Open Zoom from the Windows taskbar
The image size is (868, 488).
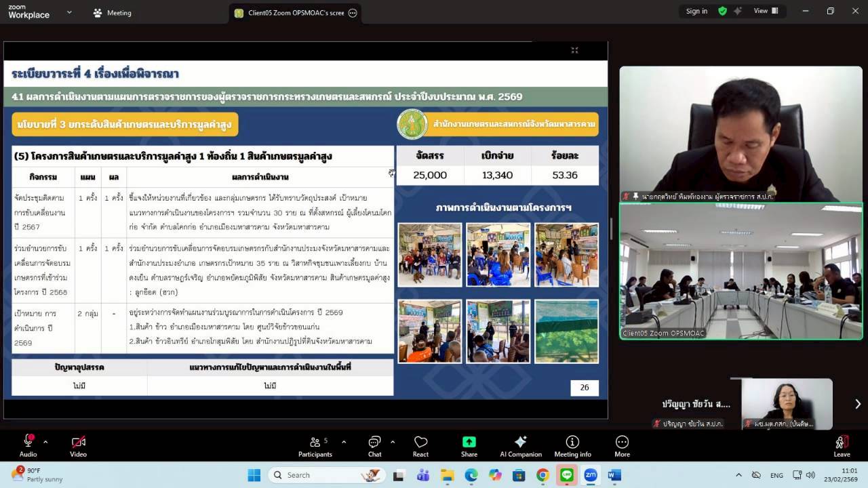(x=591, y=474)
